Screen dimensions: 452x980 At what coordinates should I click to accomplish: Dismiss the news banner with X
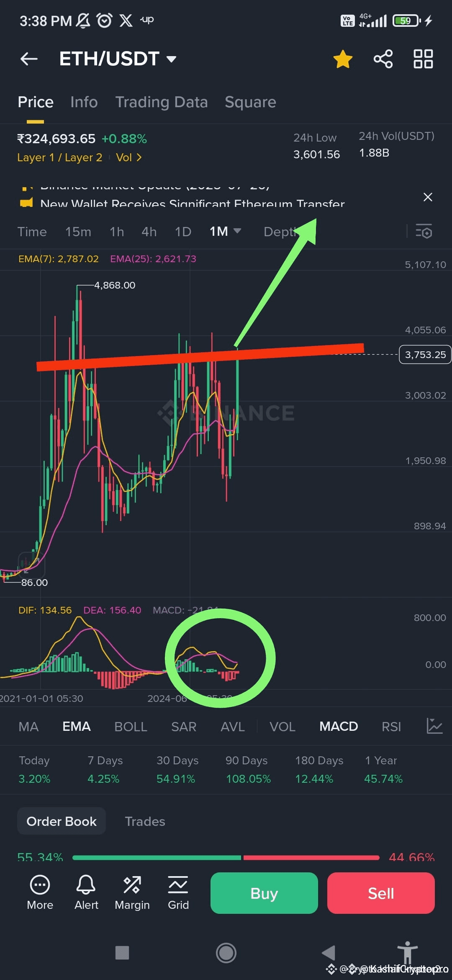(x=428, y=197)
